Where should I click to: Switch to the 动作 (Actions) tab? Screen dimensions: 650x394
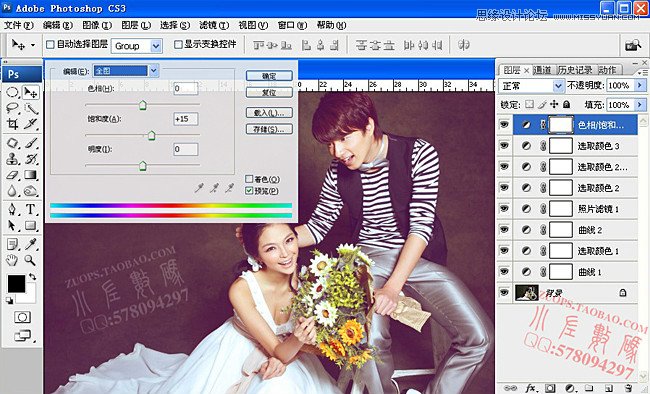(x=607, y=70)
